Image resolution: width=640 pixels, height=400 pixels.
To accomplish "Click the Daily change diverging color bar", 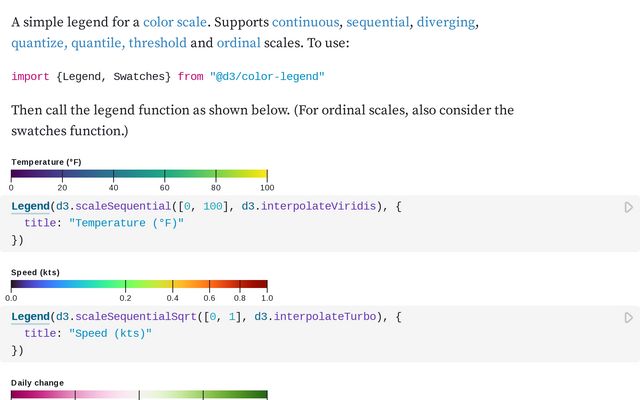I will click(x=139, y=394).
